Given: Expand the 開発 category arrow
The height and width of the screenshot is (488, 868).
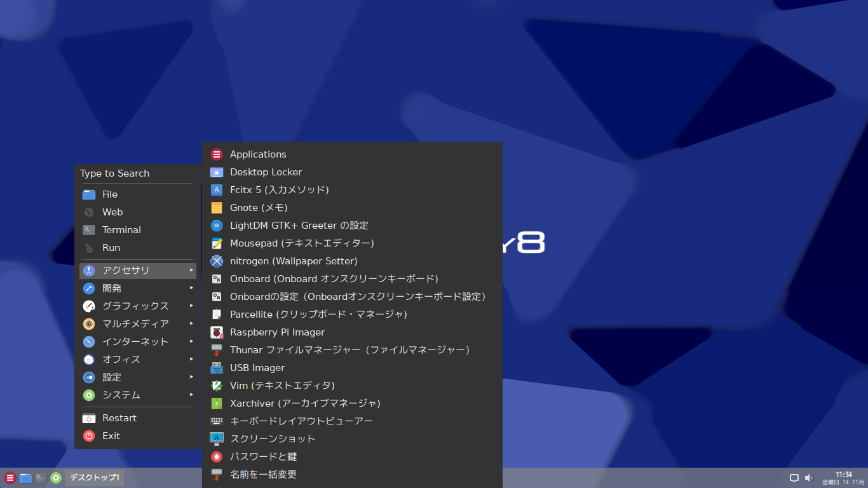Looking at the screenshot, I should pos(191,288).
